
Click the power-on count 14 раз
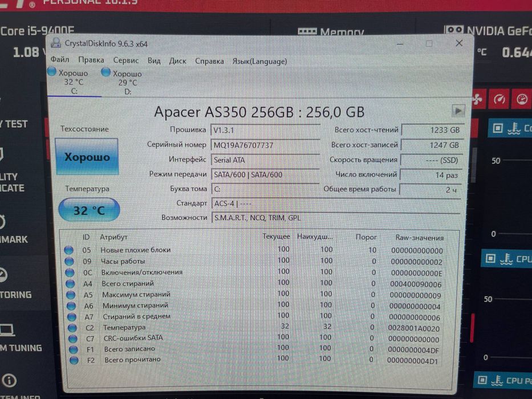(431, 175)
